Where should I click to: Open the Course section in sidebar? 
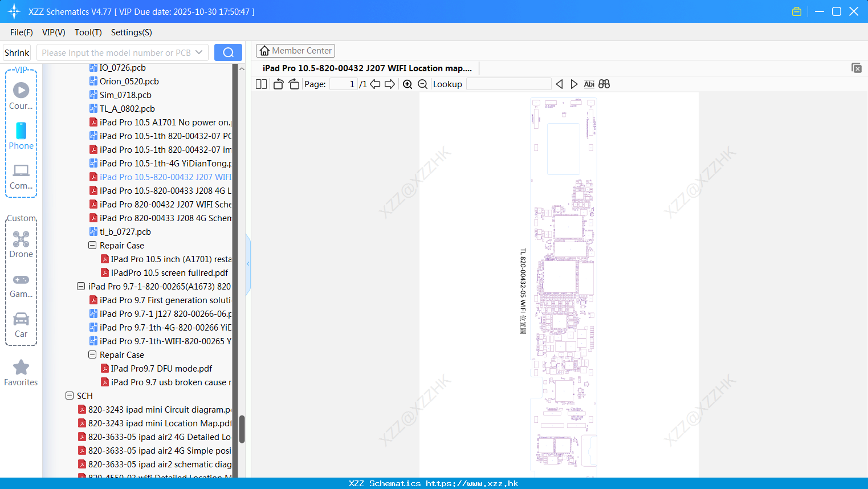(x=21, y=96)
